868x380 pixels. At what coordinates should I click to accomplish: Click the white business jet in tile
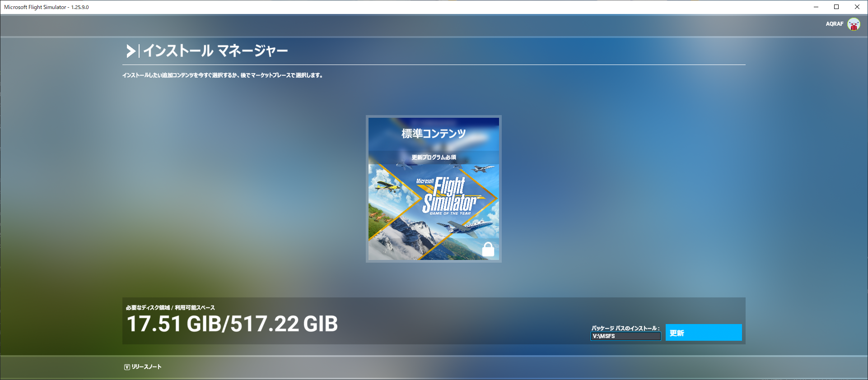pos(465,227)
